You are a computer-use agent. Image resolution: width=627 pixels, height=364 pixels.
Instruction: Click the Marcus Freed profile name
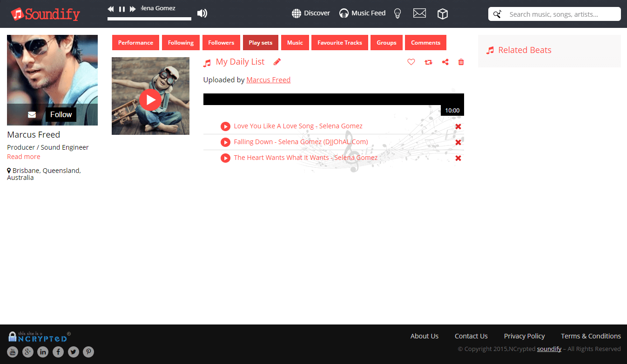click(34, 135)
